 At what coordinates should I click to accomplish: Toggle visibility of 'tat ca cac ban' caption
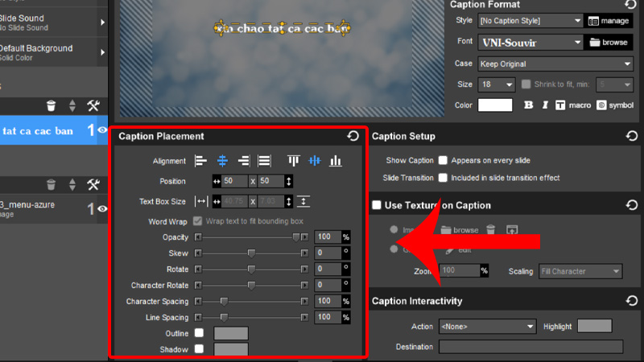[x=102, y=130]
